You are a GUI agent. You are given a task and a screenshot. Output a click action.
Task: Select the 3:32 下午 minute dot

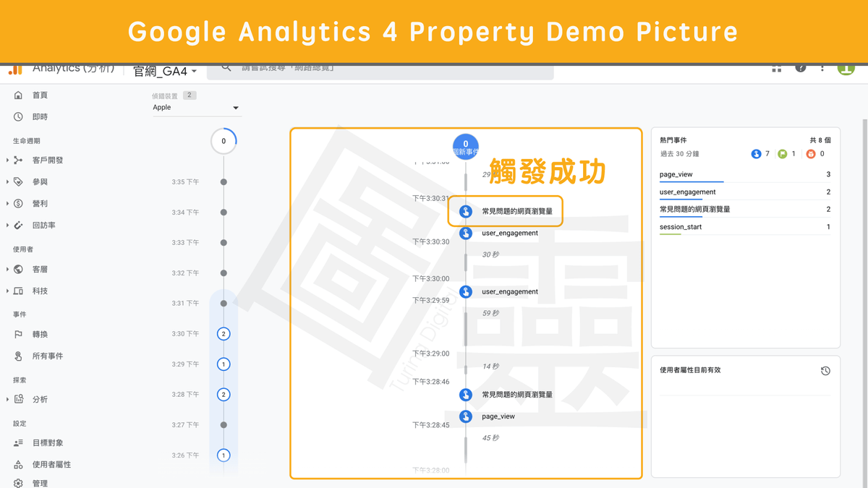click(x=224, y=273)
